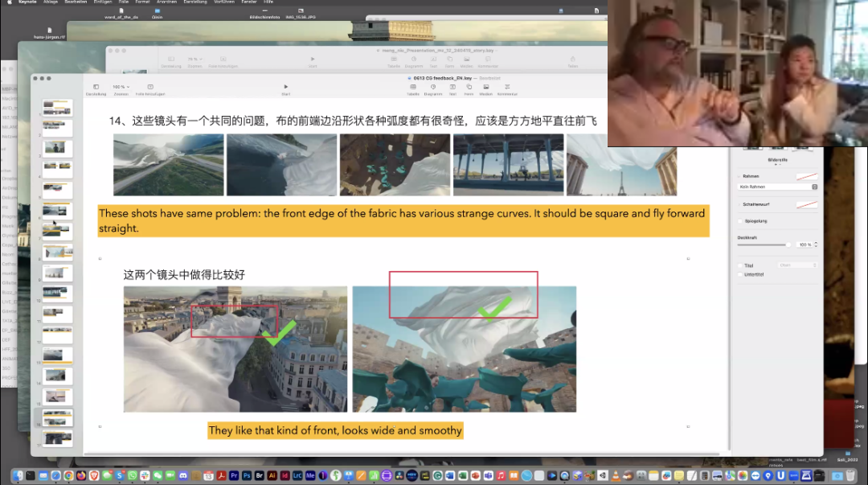Open Firefox from the Dock
Viewport: 868px width, 485px height.
(x=81, y=475)
